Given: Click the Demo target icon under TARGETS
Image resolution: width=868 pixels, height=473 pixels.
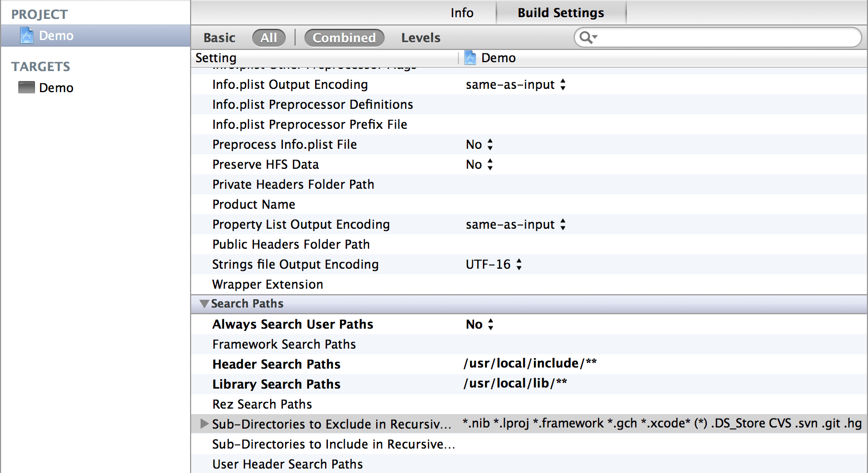Looking at the screenshot, I should (x=27, y=88).
